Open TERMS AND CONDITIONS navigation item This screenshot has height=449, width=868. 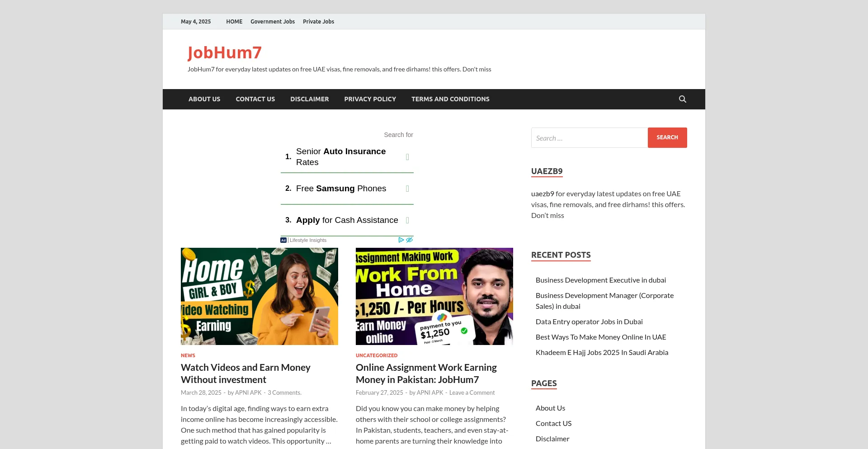click(x=450, y=99)
